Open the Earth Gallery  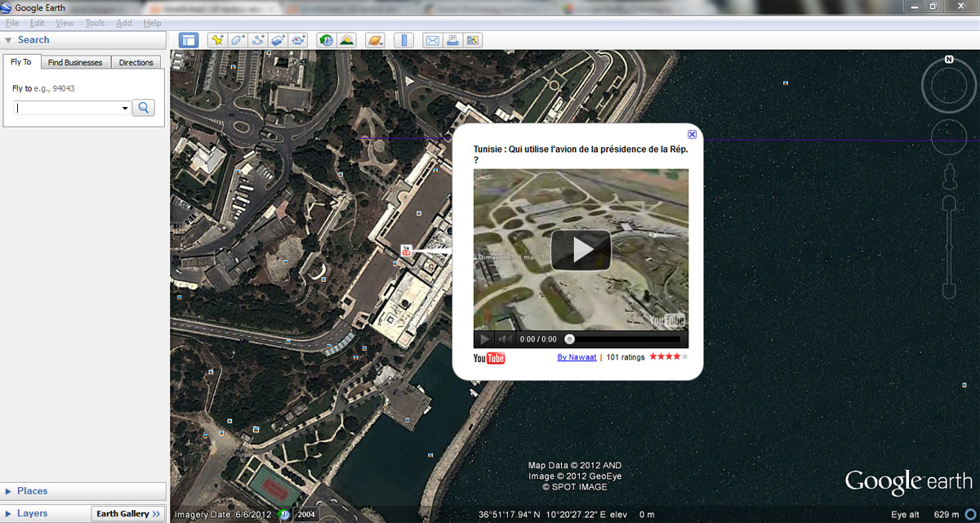pos(128,513)
